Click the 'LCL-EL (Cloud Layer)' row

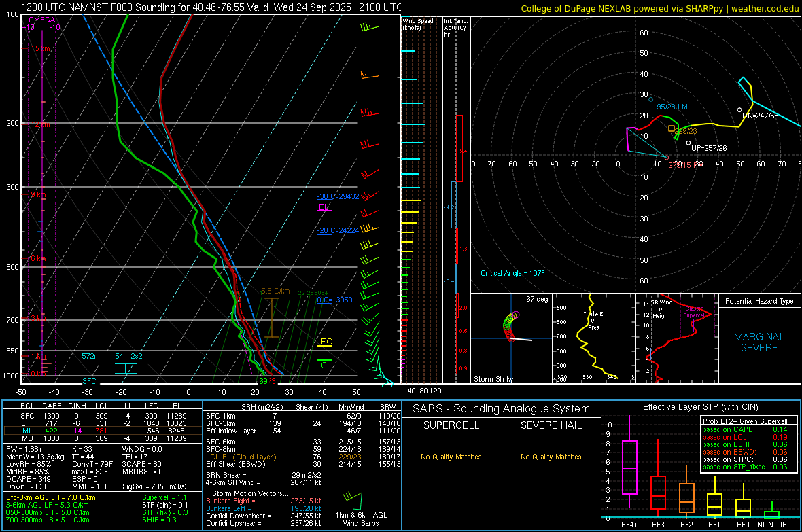[303, 457]
